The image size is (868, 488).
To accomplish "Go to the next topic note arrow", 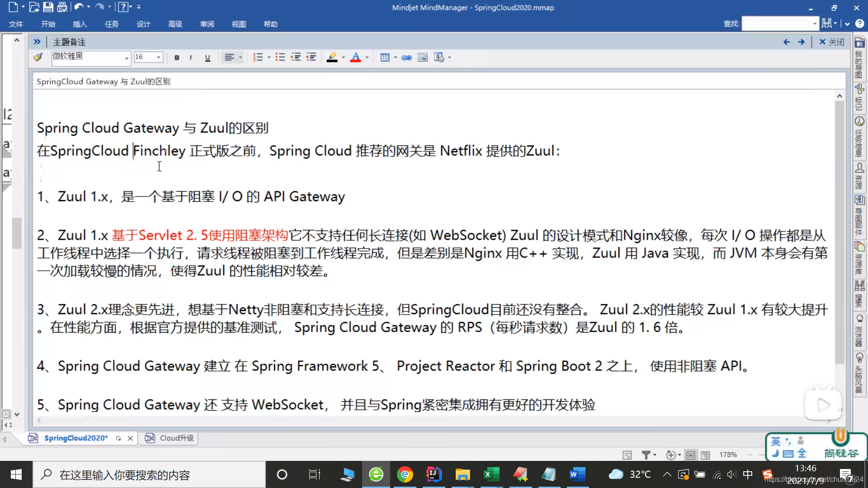I will (x=801, y=42).
